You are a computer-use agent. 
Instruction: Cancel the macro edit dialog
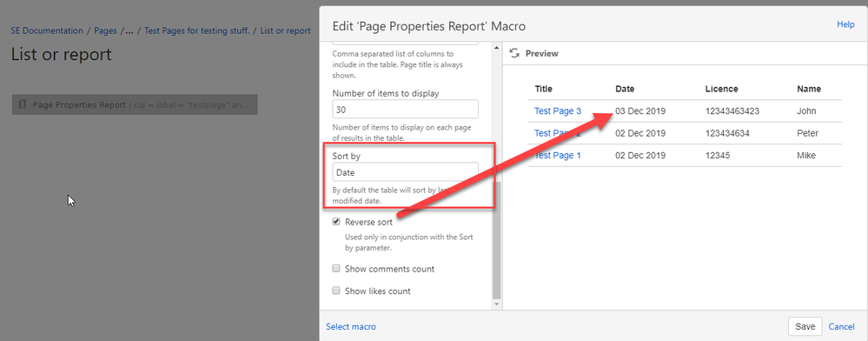point(841,326)
